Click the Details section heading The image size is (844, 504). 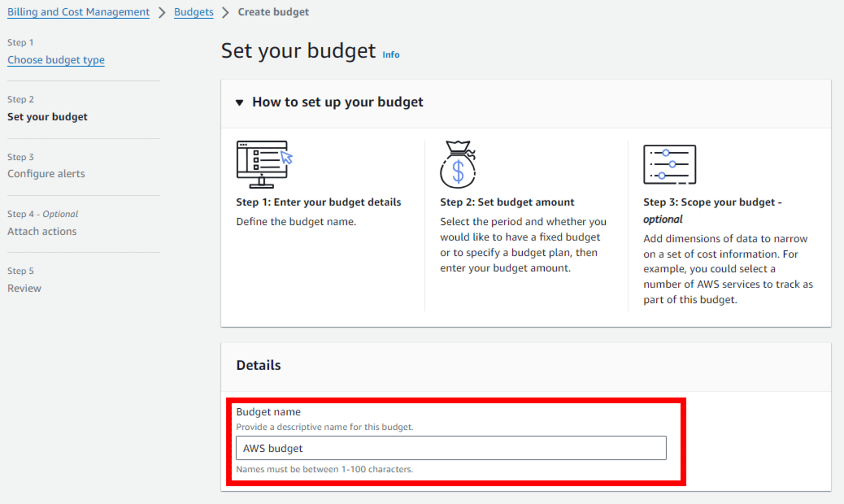(x=258, y=365)
